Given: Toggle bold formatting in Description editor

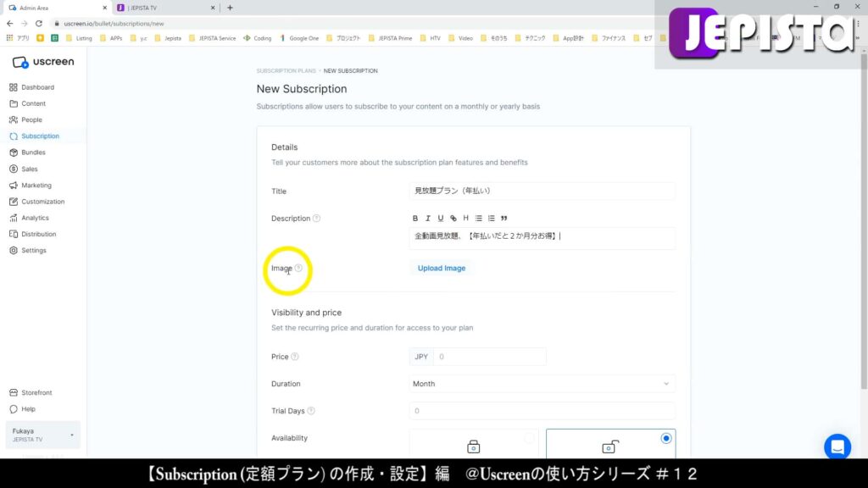Looking at the screenshot, I should click(415, 219).
